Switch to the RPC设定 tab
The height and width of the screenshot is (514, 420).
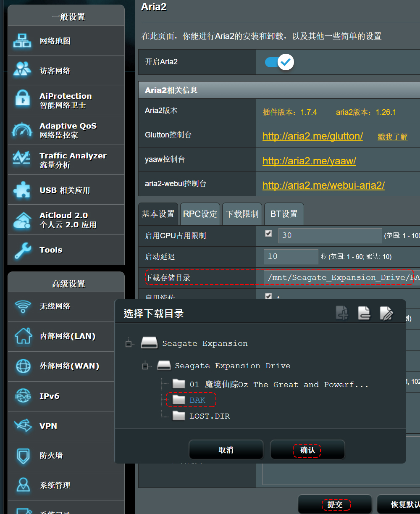(x=200, y=214)
